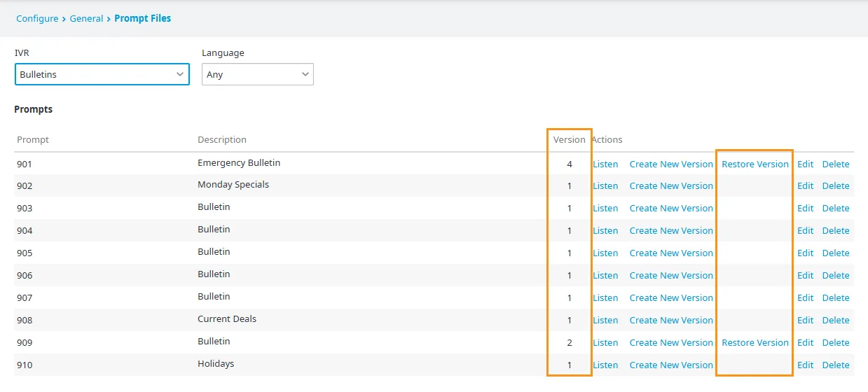
Task: Click the Actions column header
Action: click(x=607, y=140)
